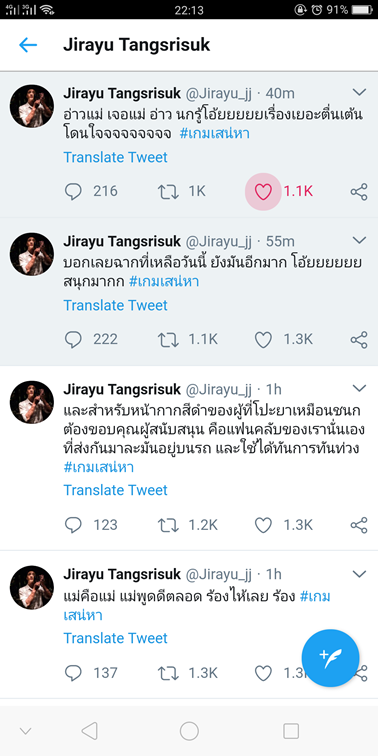This screenshot has width=378, height=756.
Task: Like the tweet with 123 replies
Action: (263, 525)
